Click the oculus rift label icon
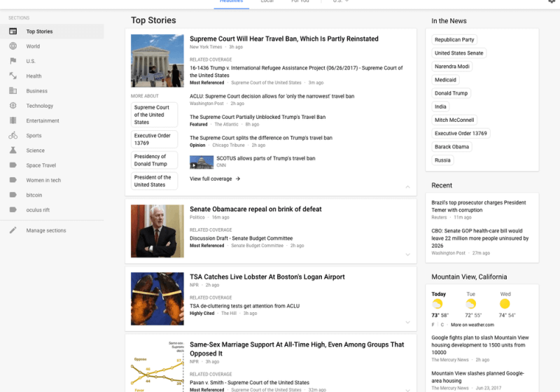This screenshot has height=392, width=560. 13,209
